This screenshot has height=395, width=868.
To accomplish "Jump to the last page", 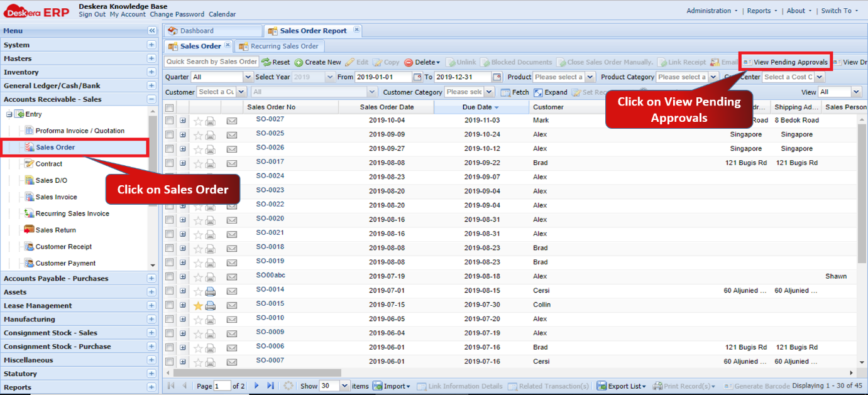I will [270, 386].
